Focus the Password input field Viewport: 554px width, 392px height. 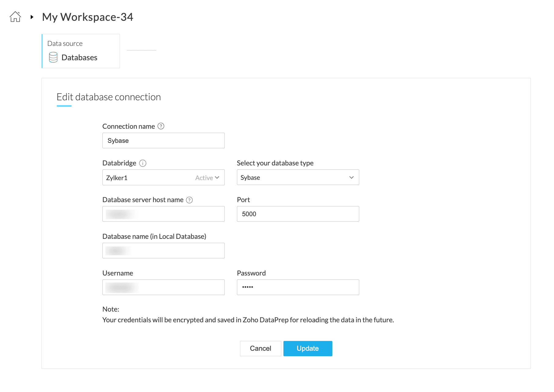[x=298, y=287]
